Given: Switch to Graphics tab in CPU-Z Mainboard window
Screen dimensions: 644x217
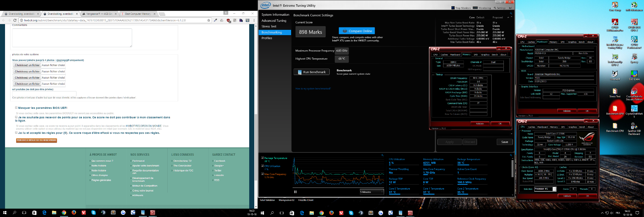Looking at the screenshot, I should click(x=572, y=42).
